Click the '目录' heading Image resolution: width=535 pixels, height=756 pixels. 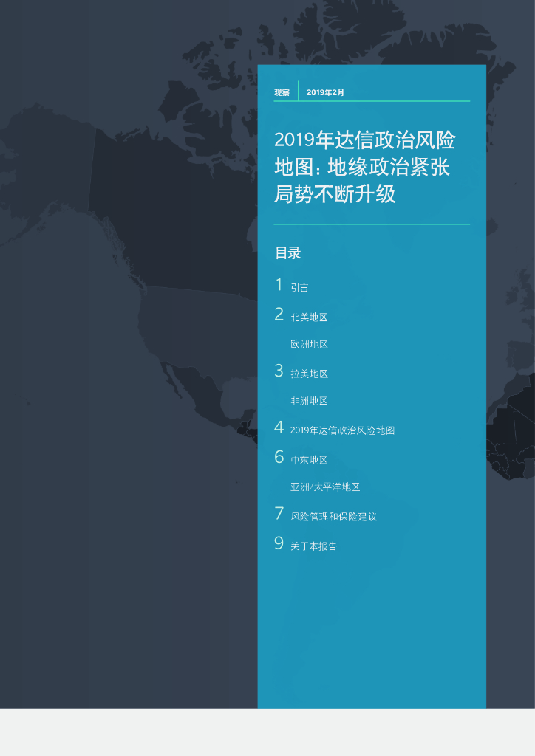pyautogui.click(x=288, y=252)
